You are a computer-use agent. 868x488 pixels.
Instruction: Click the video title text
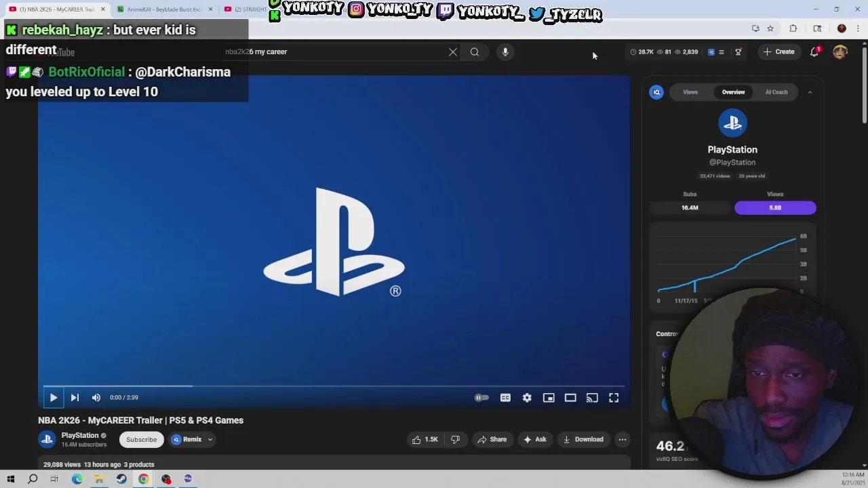[141, 420]
